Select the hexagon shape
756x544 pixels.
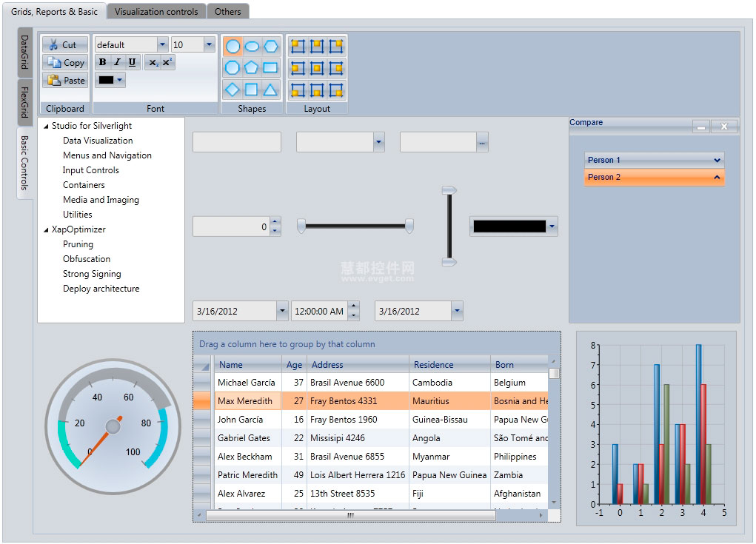(x=270, y=46)
